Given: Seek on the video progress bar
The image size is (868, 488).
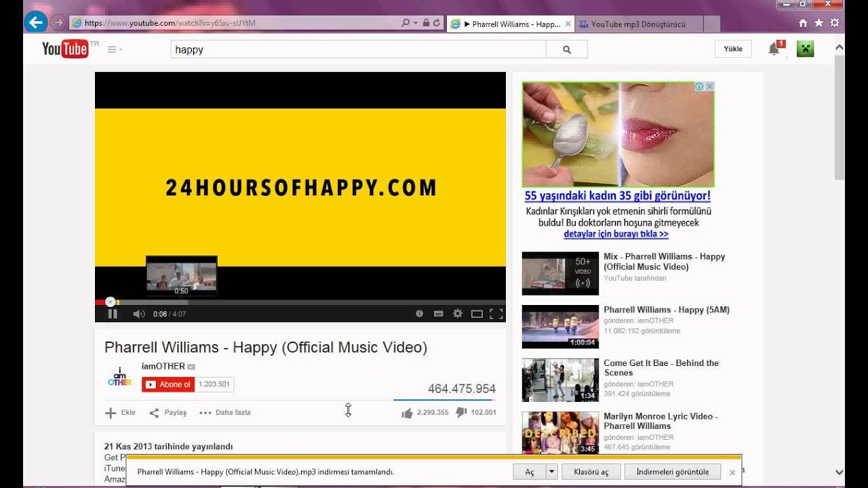Looking at the screenshot, I should coord(300,302).
